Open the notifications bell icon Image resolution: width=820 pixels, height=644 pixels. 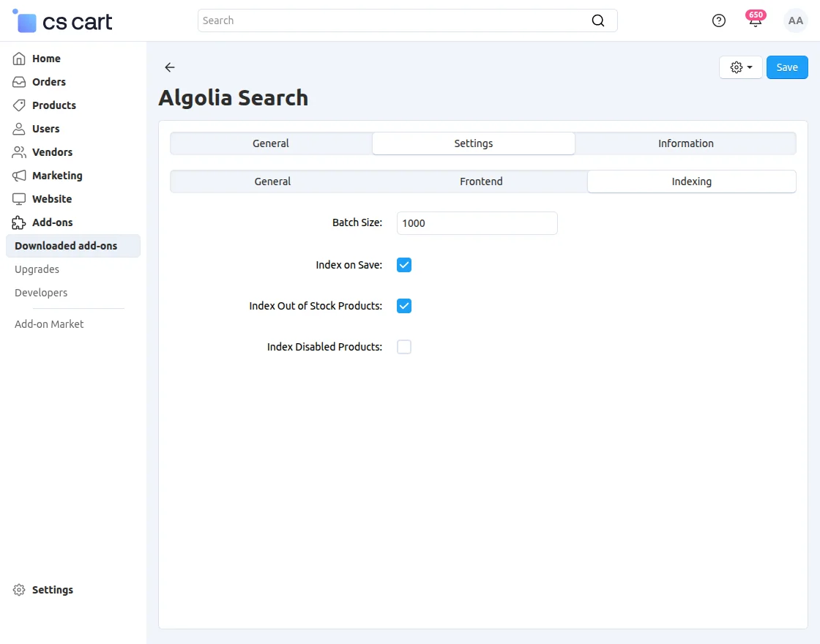[755, 21]
